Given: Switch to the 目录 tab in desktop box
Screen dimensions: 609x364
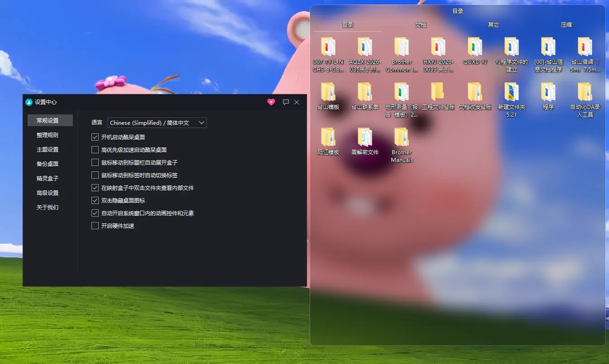Looking at the screenshot, I should (348, 25).
